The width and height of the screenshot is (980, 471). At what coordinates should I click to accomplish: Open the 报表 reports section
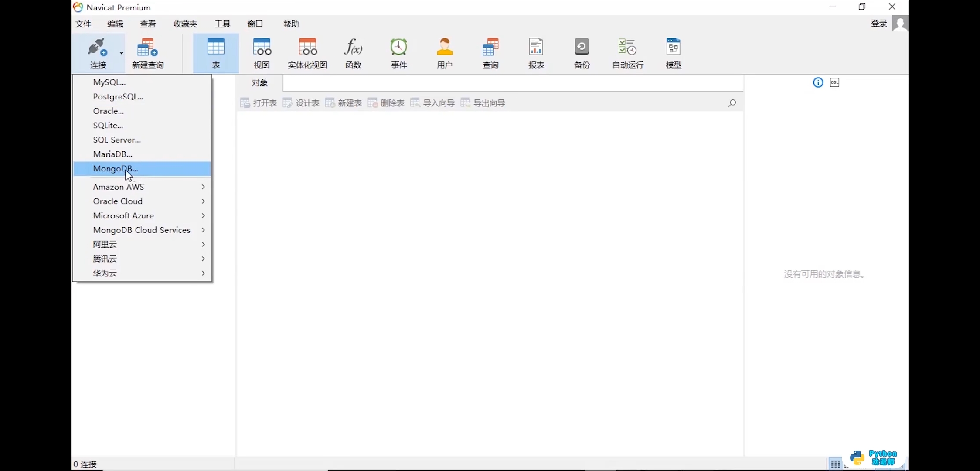pyautogui.click(x=536, y=53)
